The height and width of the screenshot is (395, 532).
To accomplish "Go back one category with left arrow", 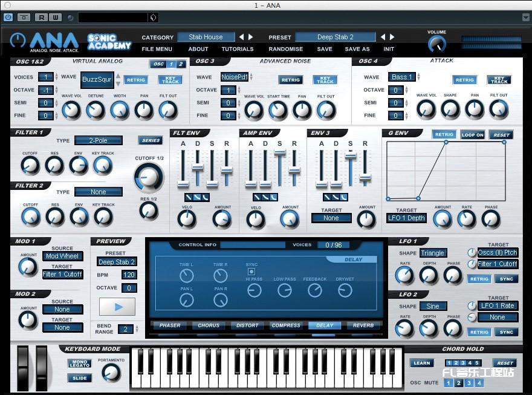I will coord(242,37).
